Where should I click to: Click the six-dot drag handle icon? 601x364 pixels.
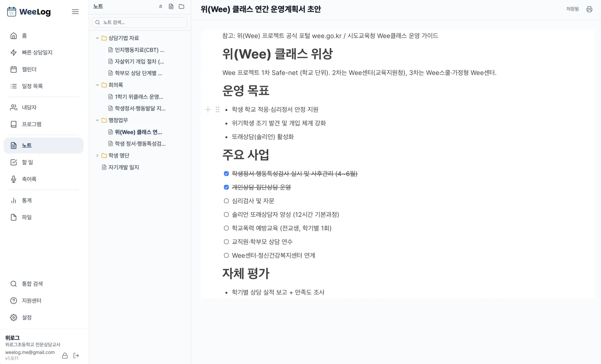[218, 110]
